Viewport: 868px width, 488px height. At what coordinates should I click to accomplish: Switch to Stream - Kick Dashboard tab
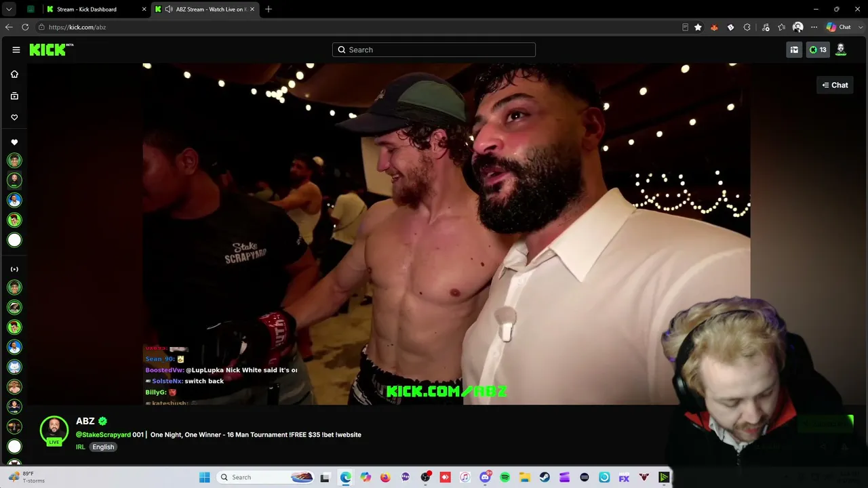(95, 9)
